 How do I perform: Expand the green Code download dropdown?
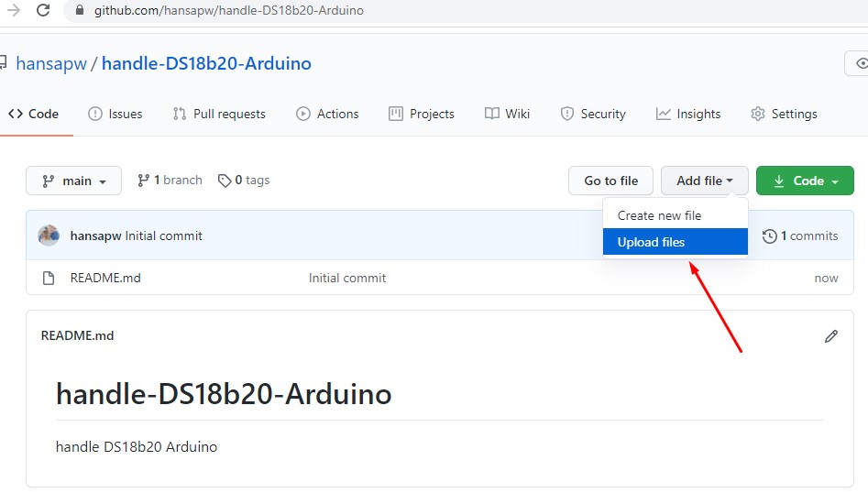pos(805,181)
